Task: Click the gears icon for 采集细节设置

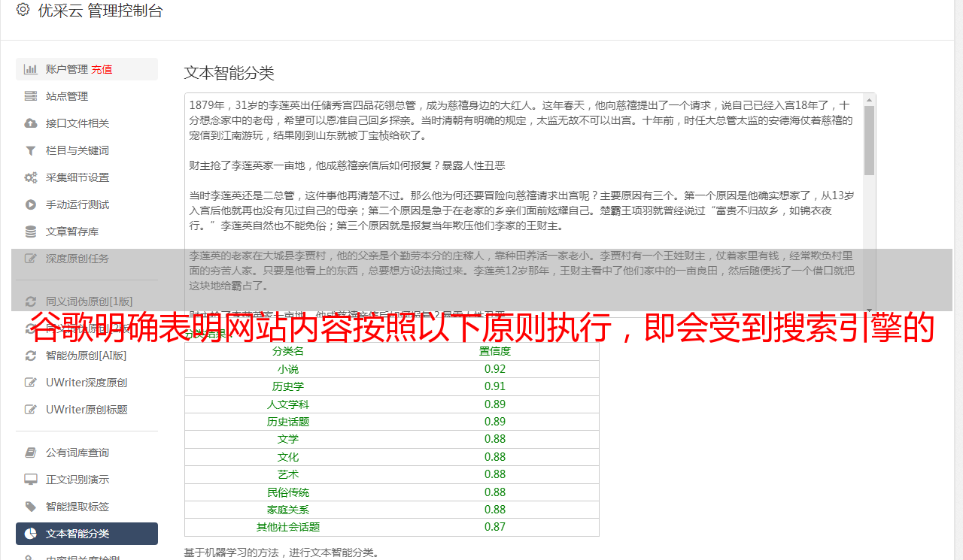Action: 30,177
